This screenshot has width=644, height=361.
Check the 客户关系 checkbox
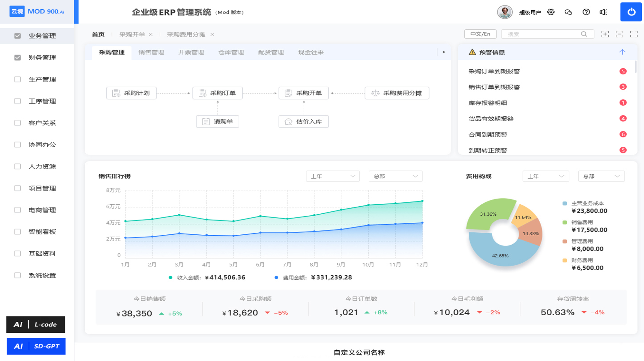pos(18,123)
